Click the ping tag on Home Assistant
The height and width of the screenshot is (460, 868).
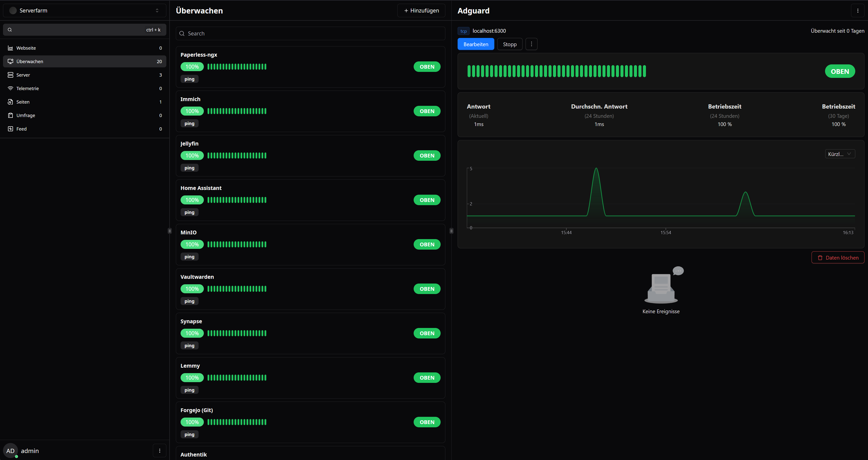189,212
